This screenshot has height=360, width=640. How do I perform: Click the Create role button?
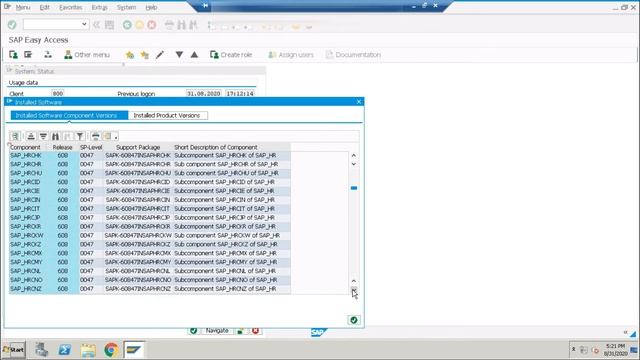[231, 55]
